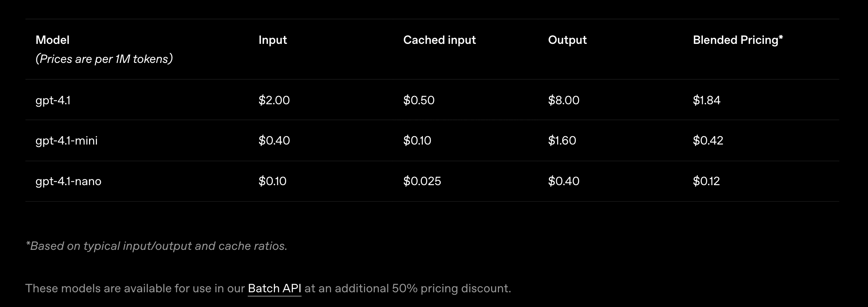Viewport: 868px width, 307px height.
Task: Click gpt-4.1 blended price $1.84
Action: point(706,100)
